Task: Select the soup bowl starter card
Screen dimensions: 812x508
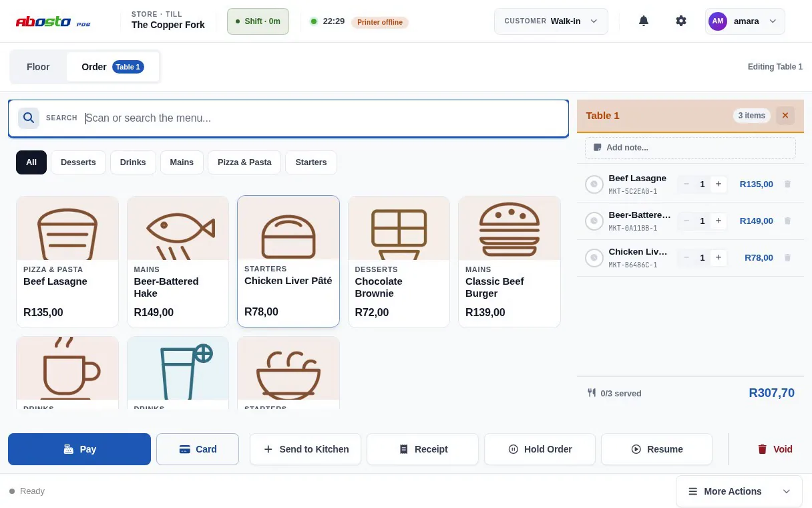Action: tap(288, 373)
